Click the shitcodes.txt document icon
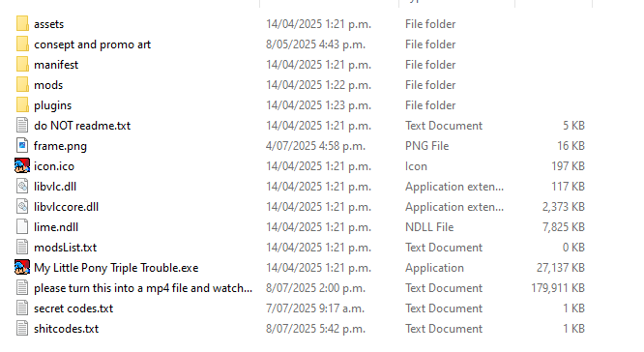 click(x=22, y=329)
